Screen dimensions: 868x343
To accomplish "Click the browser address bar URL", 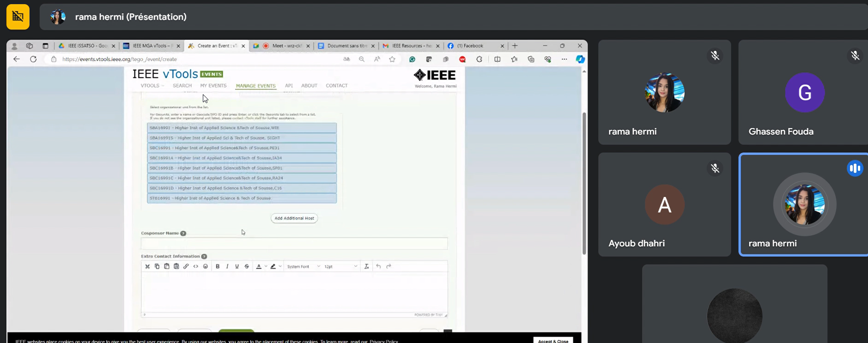I will (x=119, y=59).
